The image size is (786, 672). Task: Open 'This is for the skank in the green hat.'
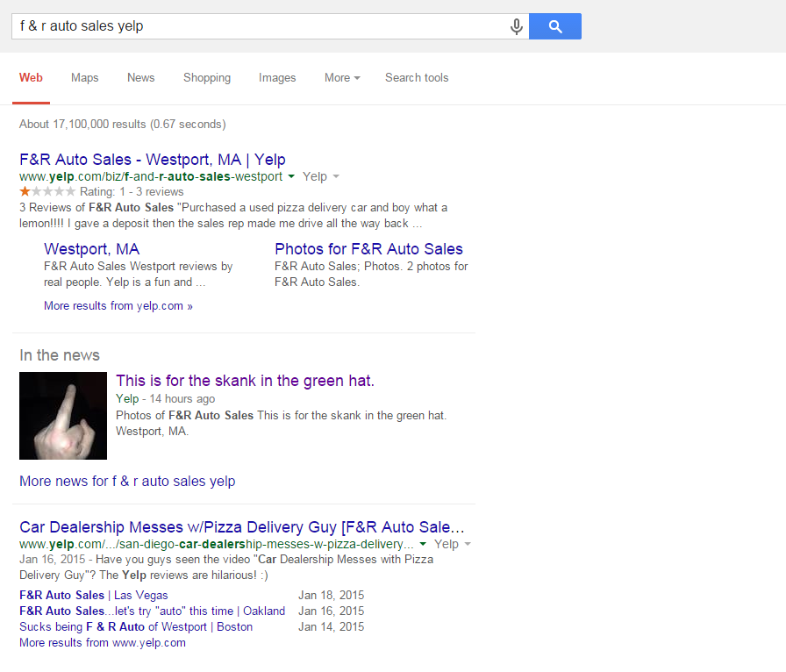(x=245, y=381)
